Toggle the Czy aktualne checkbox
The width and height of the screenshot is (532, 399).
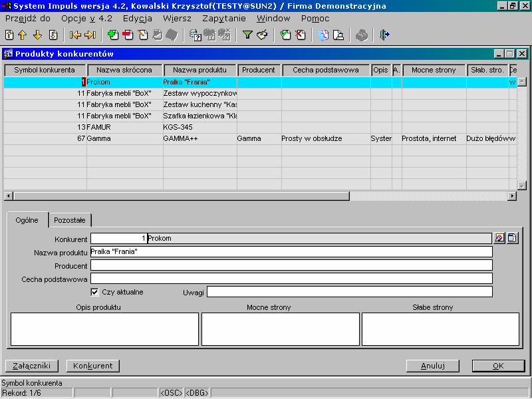(94, 292)
